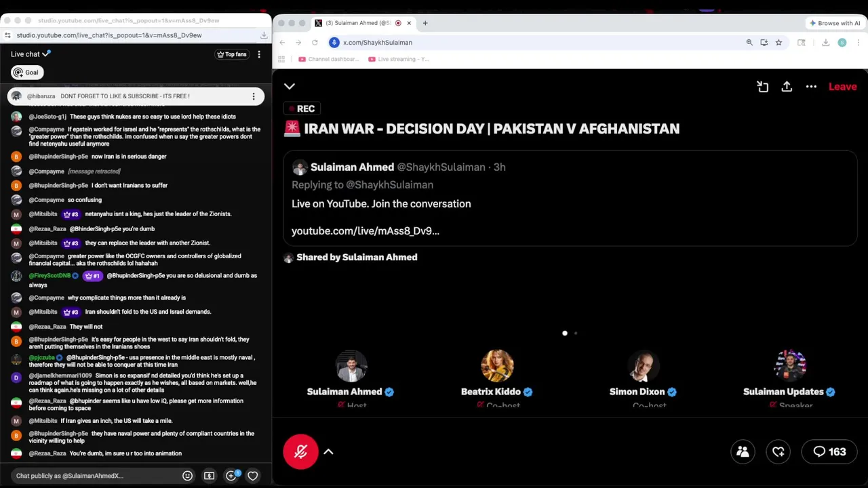The height and width of the screenshot is (488, 868).
Task: Click the Goal chip in live chat
Action: point(27,73)
